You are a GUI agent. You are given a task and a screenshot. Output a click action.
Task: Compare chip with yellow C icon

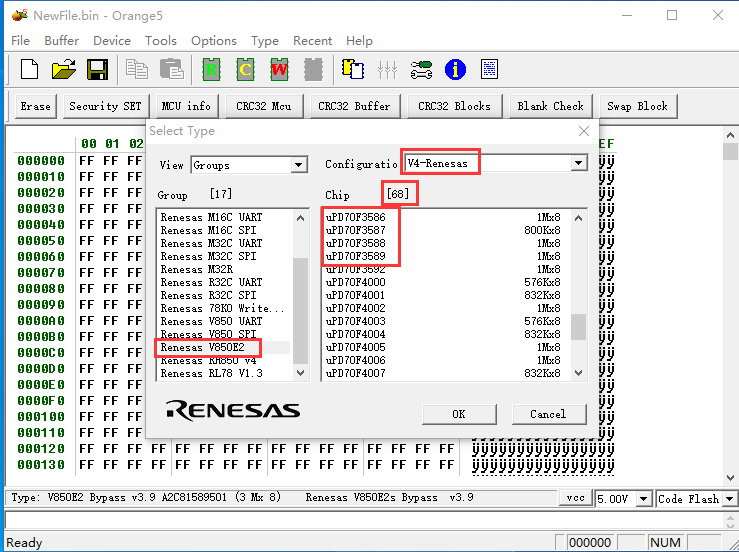tap(245, 70)
